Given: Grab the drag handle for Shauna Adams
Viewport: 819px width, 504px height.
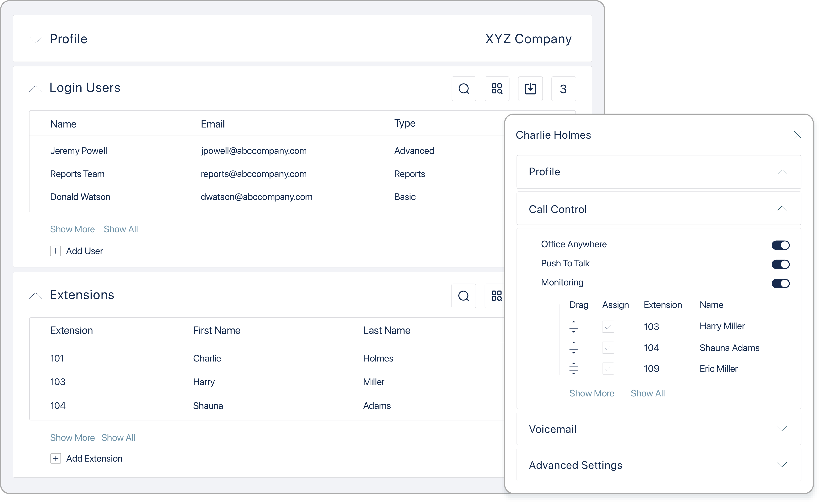Looking at the screenshot, I should 574,348.
